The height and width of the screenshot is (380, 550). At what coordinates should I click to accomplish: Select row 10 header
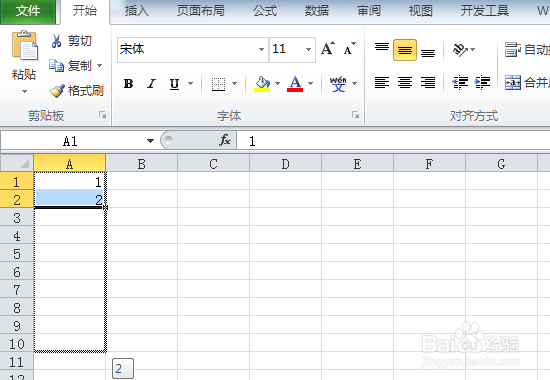click(x=17, y=344)
